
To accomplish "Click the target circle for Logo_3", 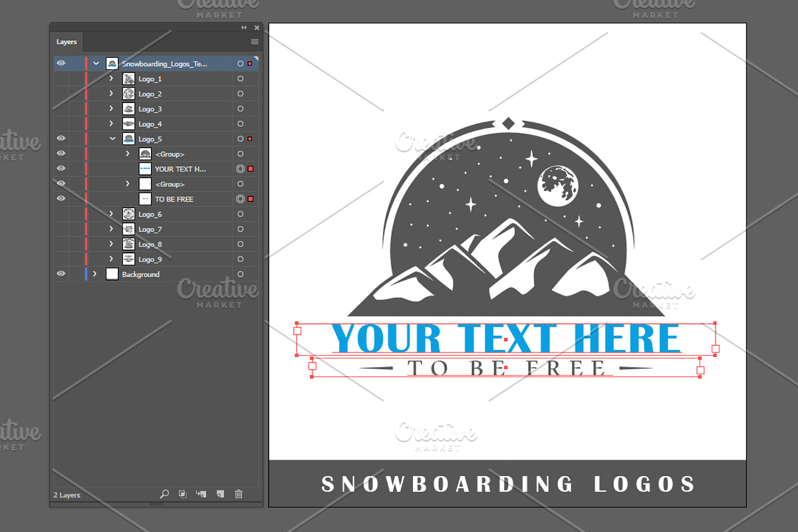I will 240,109.
